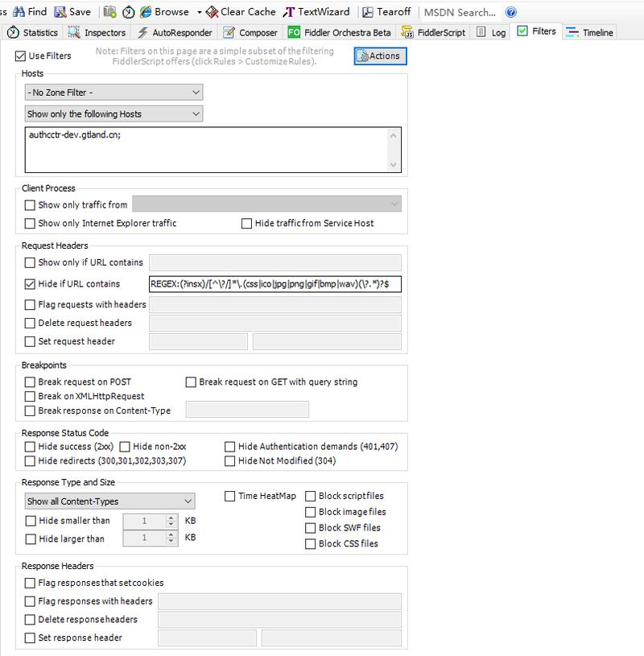The width and height of the screenshot is (644, 656).
Task: Click the camera screenshot toolbar icon
Action: pyautogui.click(x=109, y=12)
